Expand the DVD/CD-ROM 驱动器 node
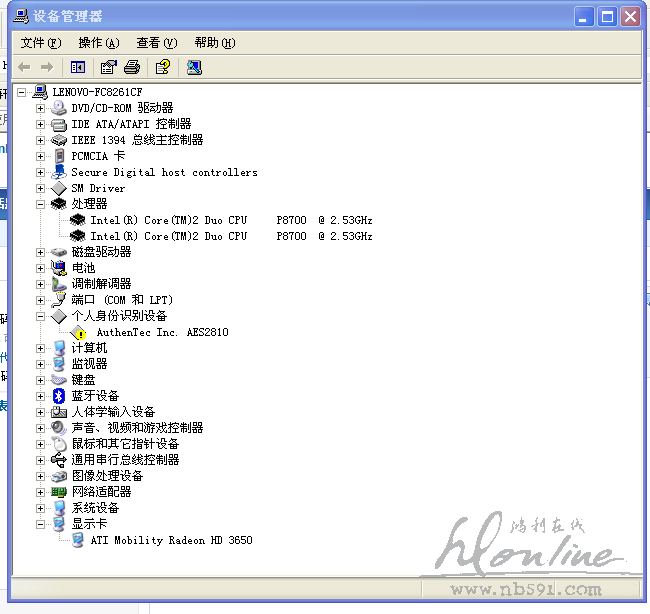This screenshot has width=650, height=614. coord(40,108)
